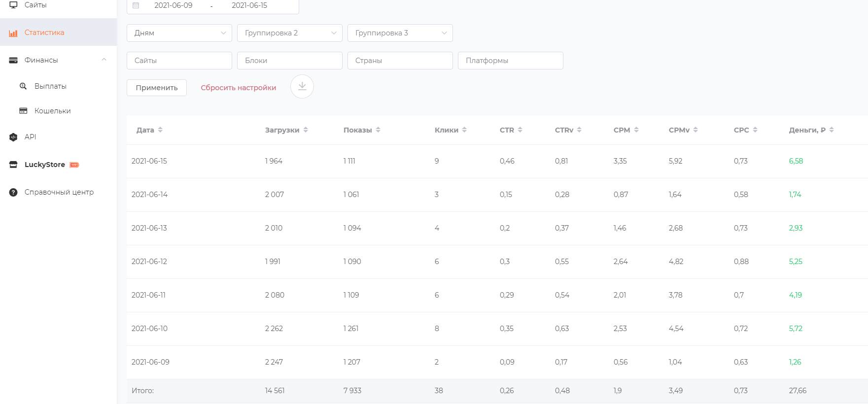The height and width of the screenshot is (404, 868).
Task: Click the total impressions value 7 933
Action: click(352, 391)
